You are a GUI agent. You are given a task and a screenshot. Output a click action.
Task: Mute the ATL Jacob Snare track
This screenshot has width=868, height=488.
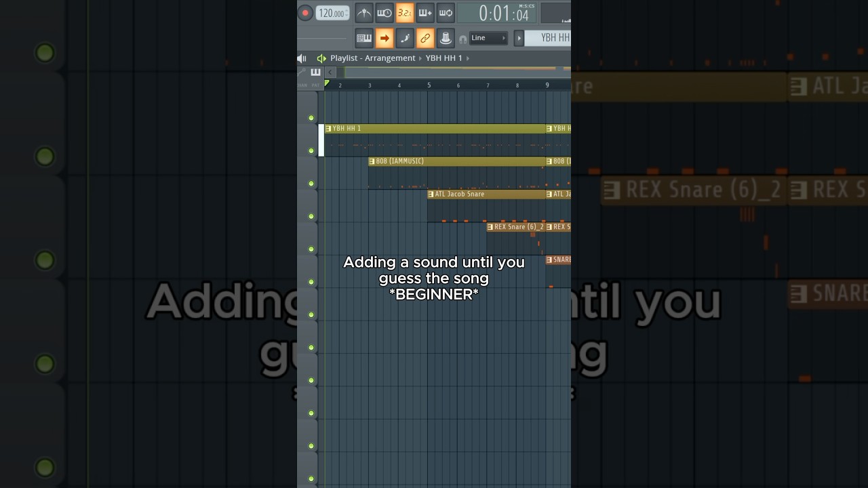pos(311,216)
